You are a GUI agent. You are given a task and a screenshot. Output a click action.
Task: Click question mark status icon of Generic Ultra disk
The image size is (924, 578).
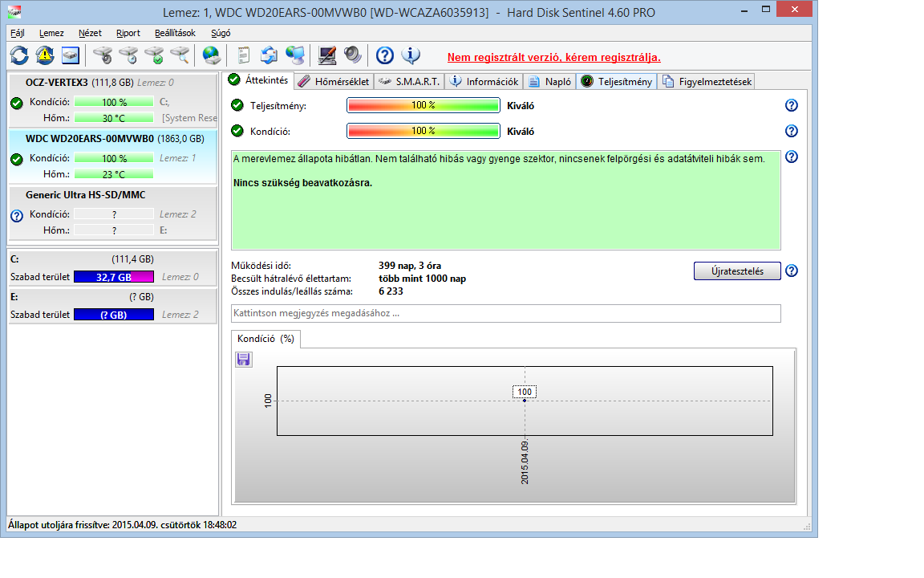tap(17, 216)
